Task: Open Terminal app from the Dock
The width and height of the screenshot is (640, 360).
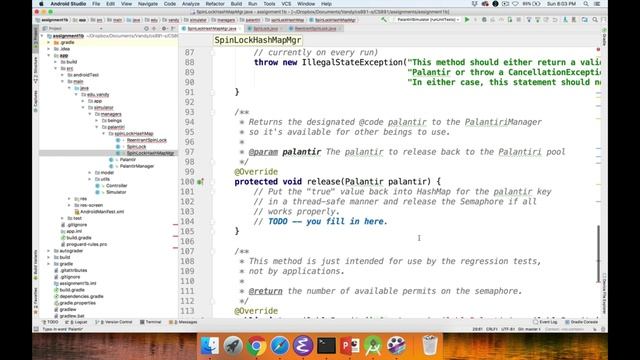Action: coord(327,345)
